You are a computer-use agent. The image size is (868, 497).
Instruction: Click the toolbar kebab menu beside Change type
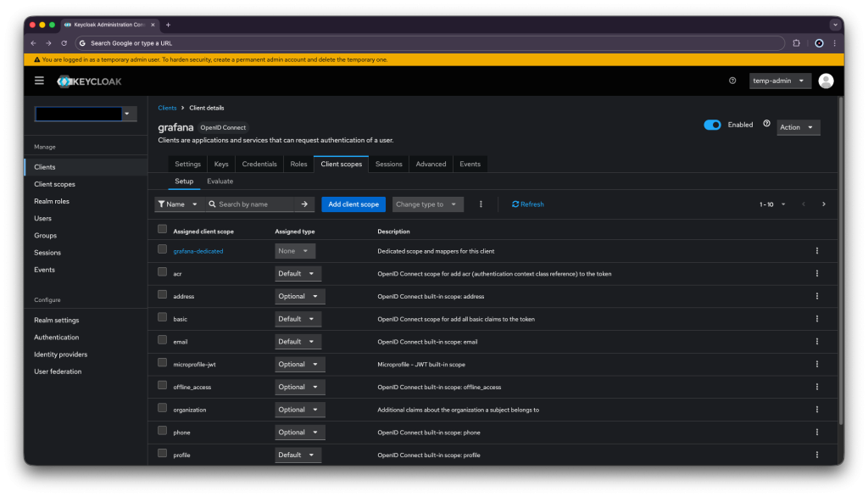[481, 204]
